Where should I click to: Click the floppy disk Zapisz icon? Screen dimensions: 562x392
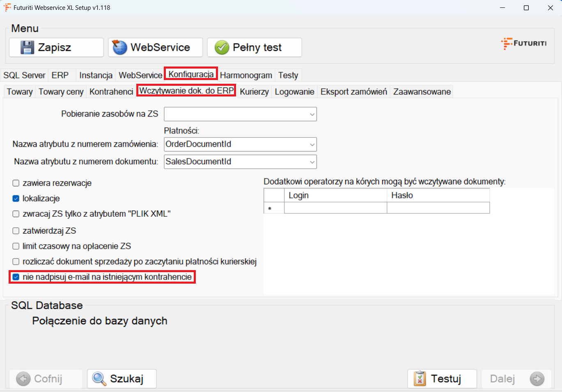coord(28,48)
